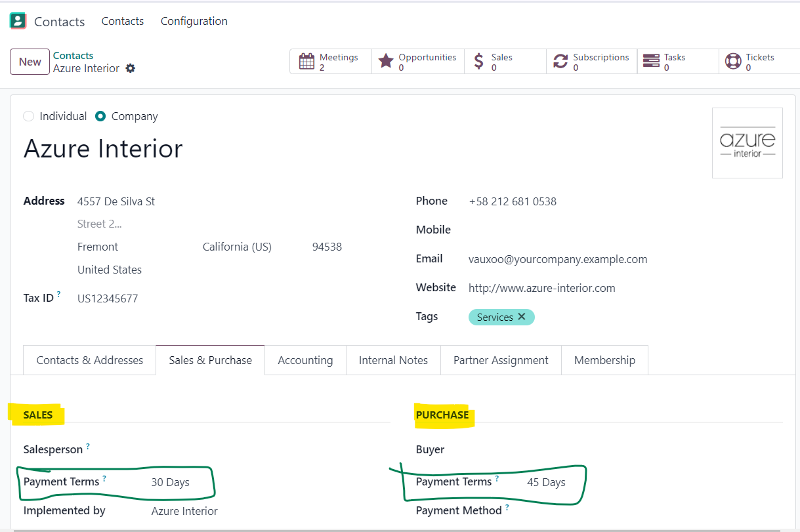Switch to the Contacts & Addresses tab

click(x=90, y=360)
